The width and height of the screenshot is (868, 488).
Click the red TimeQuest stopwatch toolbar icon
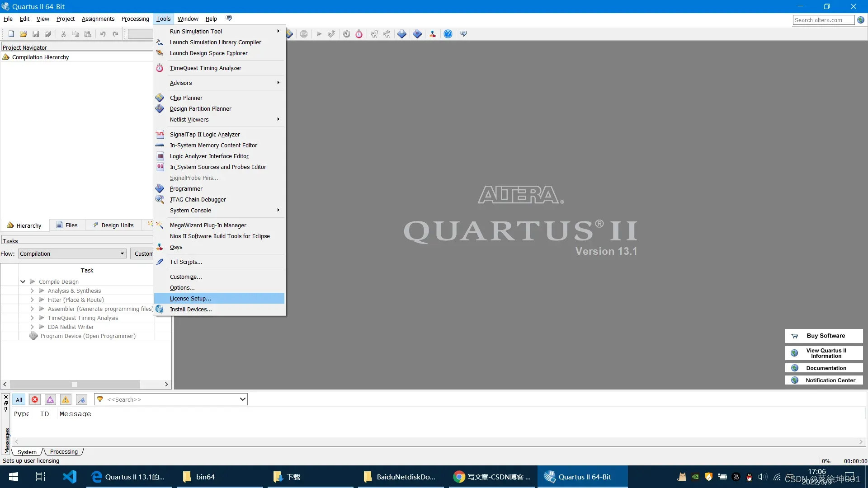coord(359,34)
